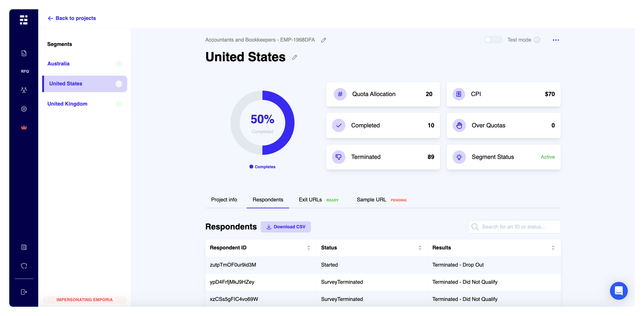This screenshot has width=644, height=316.
Task: Click the Completes legend dot on chart
Action: [x=251, y=167]
